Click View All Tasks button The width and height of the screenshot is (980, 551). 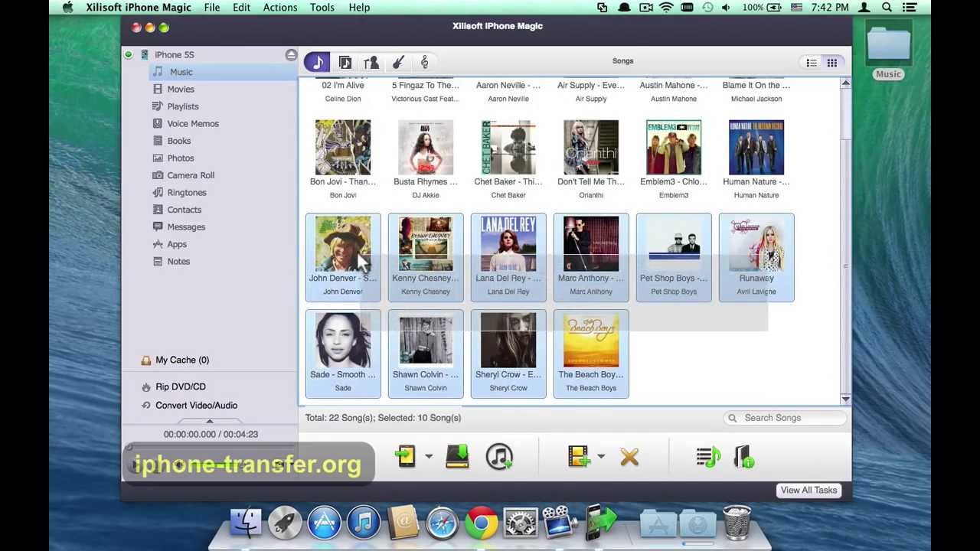808,491
